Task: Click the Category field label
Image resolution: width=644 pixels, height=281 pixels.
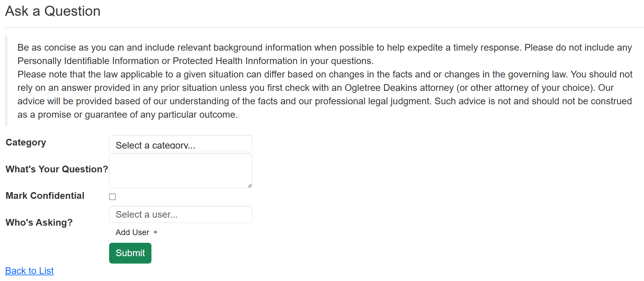Action: [26, 143]
